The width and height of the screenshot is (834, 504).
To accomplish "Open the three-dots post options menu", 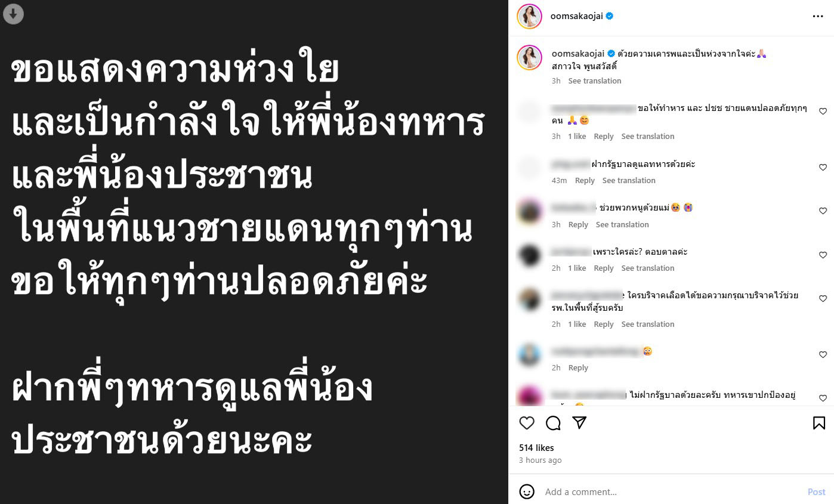I will tap(818, 17).
